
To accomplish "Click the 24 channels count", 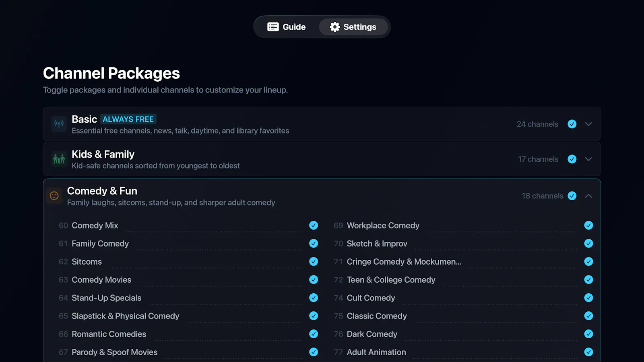I will pos(537,124).
